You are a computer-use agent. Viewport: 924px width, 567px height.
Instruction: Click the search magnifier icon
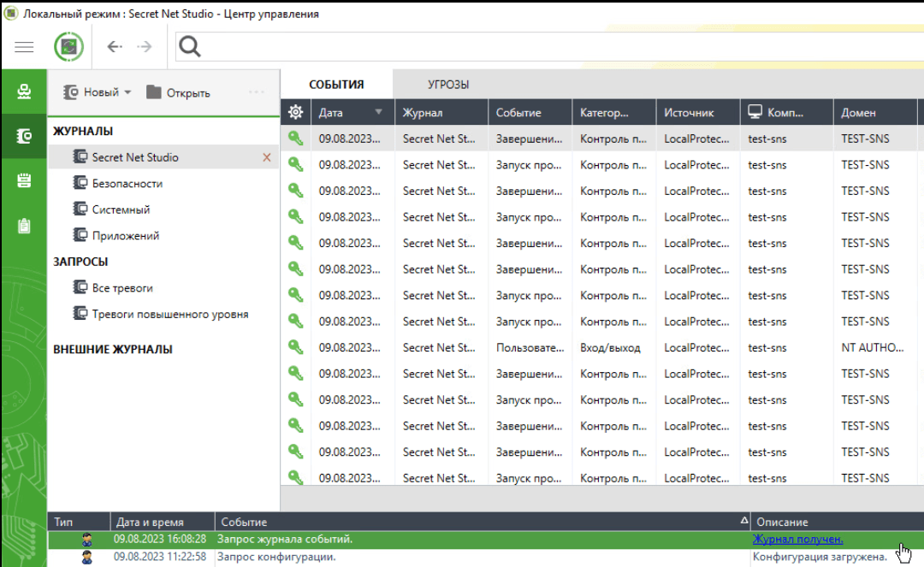pyautogui.click(x=190, y=47)
